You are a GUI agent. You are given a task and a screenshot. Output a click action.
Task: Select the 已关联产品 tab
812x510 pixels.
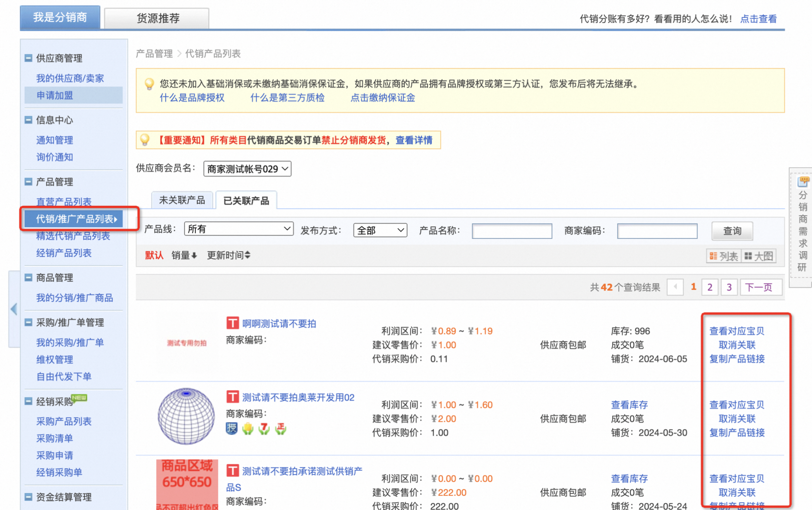[x=246, y=200]
